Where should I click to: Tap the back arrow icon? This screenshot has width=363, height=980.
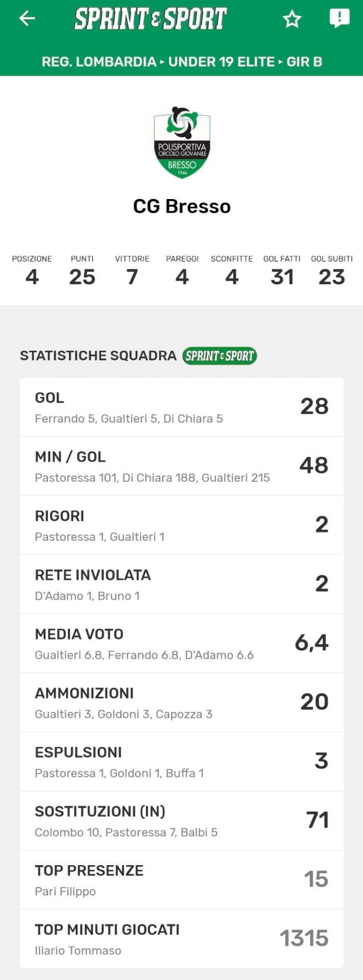click(27, 19)
